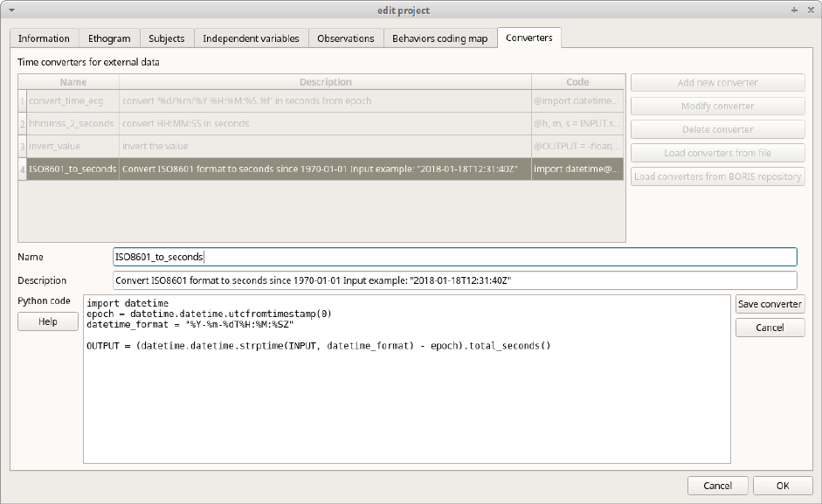Go to the Subjects tab
The height and width of the screenshot is (504, 822).
(166, 38)
